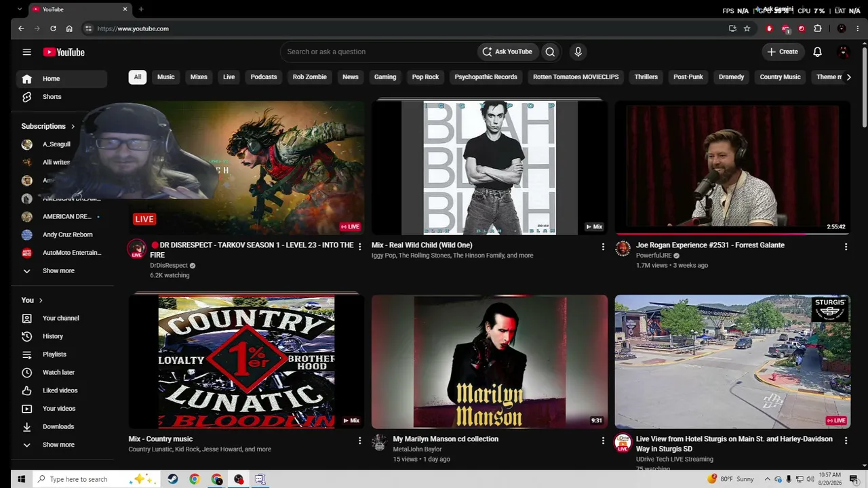Open the tab search dropdown arrow
Viewport: 868px width, 488px height.
pos(19,9)
